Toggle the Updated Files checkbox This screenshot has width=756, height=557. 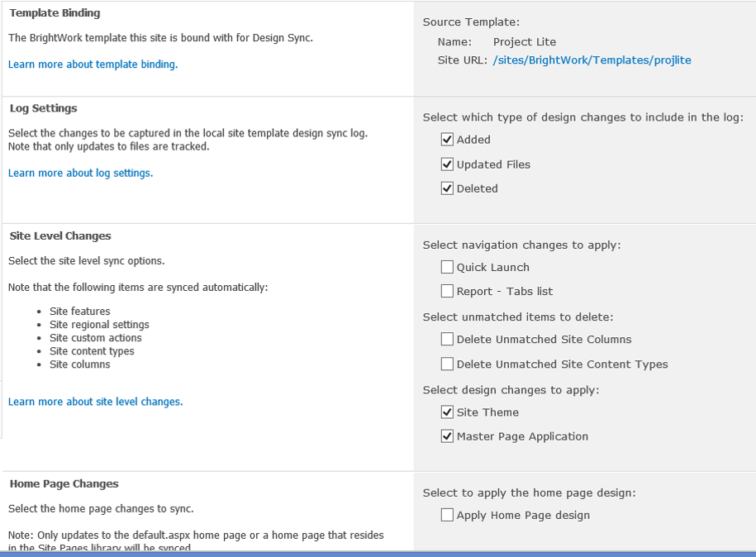click(447, 164)
